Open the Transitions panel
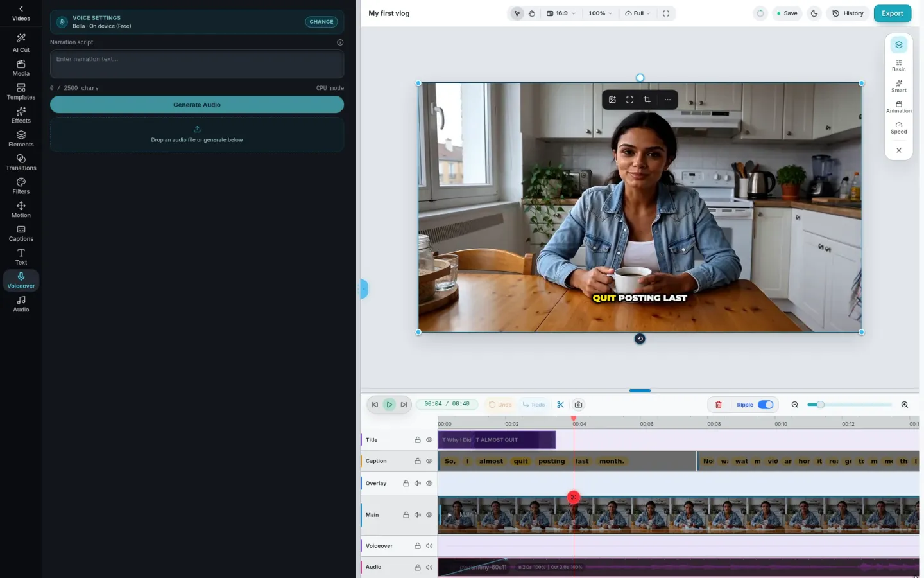Viewport: 924px width, 578px height. point(21,162)
